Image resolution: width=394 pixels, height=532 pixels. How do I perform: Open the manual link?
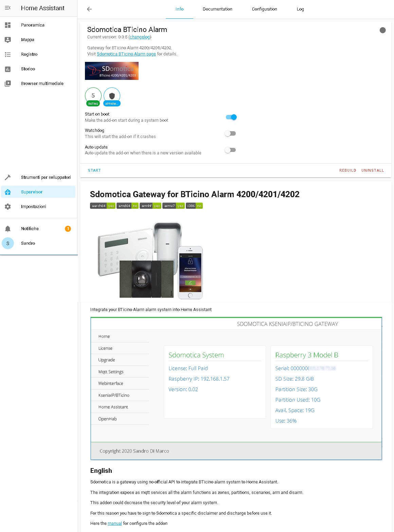pos(115,524)
